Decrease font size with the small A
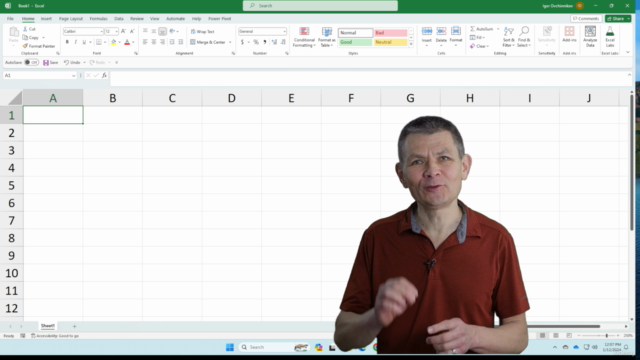The image size is (640, 360). pyautogui.click(x=132, y=31)
